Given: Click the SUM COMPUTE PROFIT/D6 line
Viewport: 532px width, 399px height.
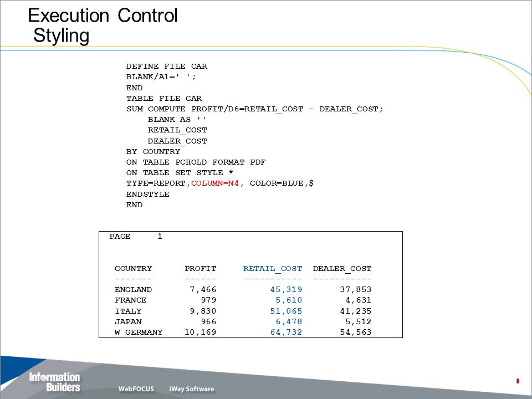Looking at the screenshot, I should 255,109.
